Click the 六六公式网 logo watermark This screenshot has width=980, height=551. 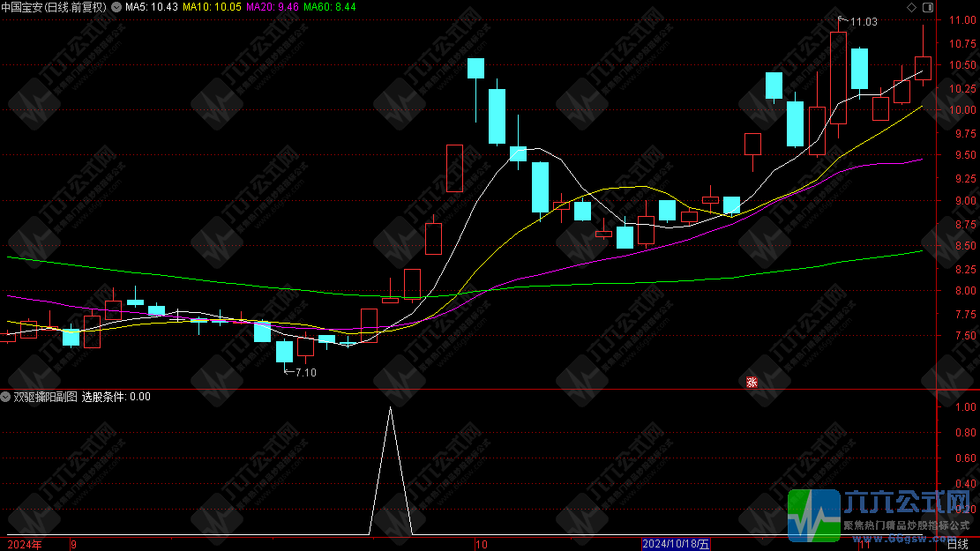[x=882, y=514]
